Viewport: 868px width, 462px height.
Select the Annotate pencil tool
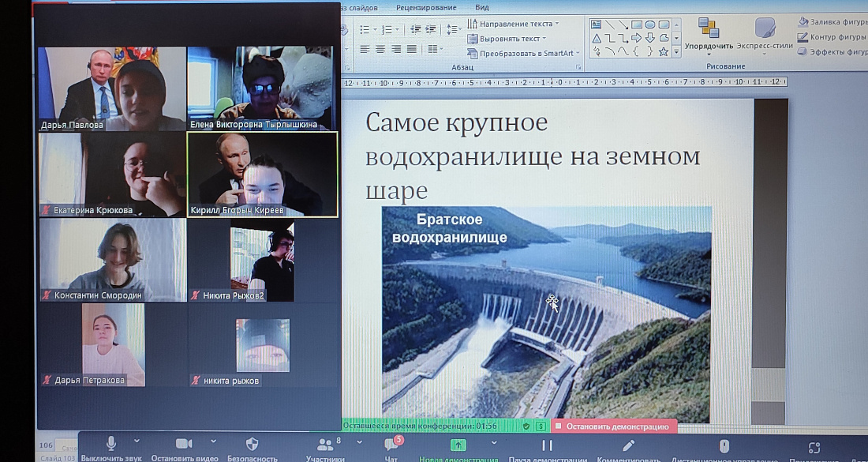(x=628, y=446)
